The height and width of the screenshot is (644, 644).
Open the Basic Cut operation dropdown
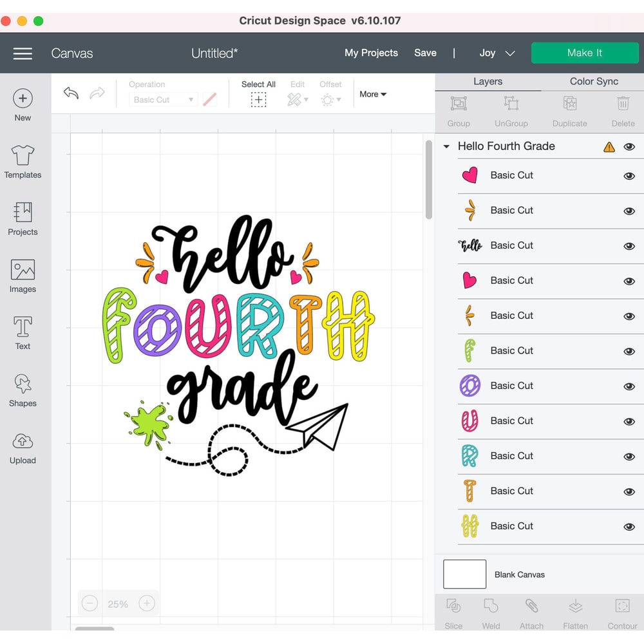tap(162, 99)
